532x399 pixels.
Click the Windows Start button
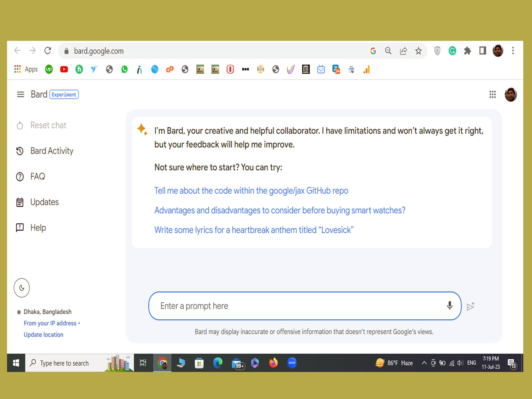(x=16, y=363)
